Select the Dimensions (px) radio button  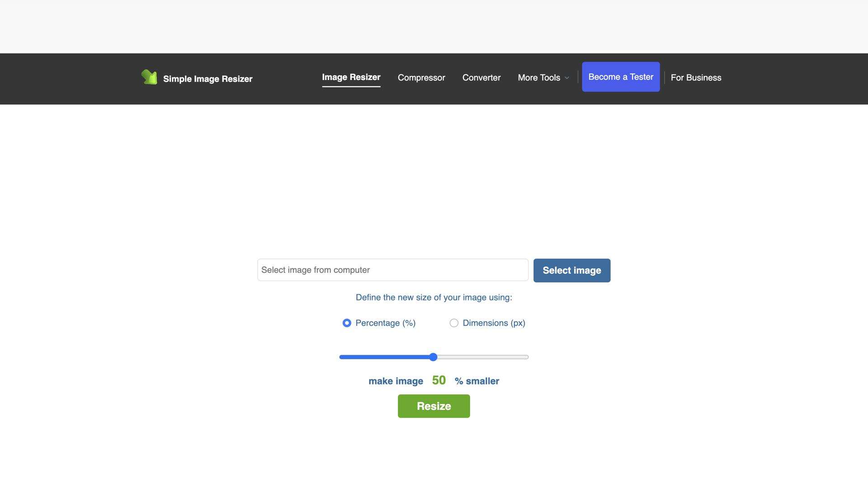454,323
